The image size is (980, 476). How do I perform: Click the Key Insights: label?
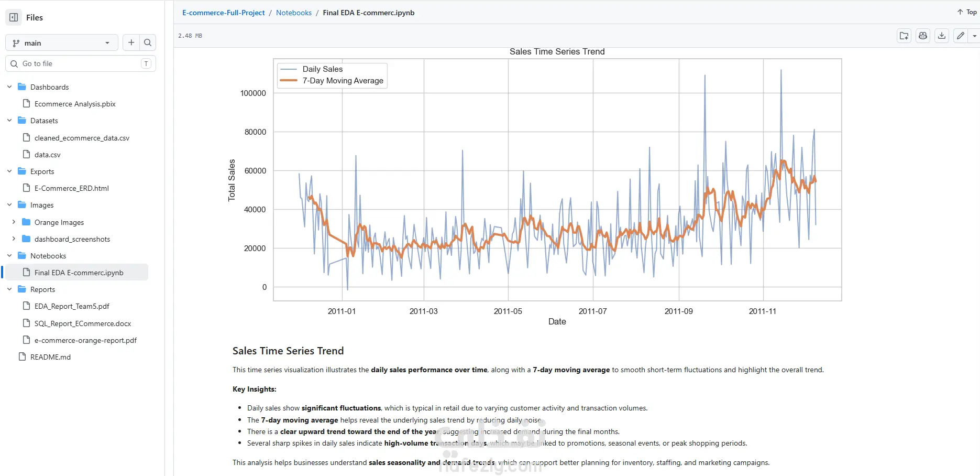click(x=255, y=389)
